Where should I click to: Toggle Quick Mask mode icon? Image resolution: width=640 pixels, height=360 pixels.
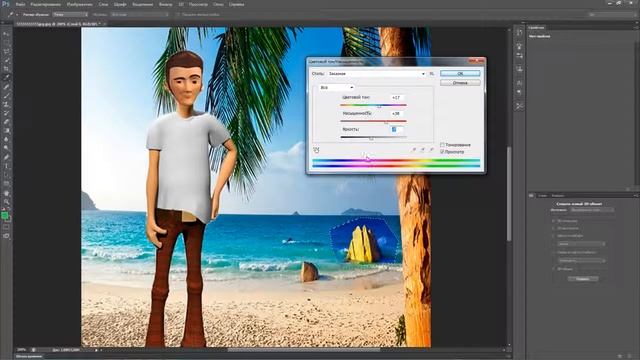[6, 227]
